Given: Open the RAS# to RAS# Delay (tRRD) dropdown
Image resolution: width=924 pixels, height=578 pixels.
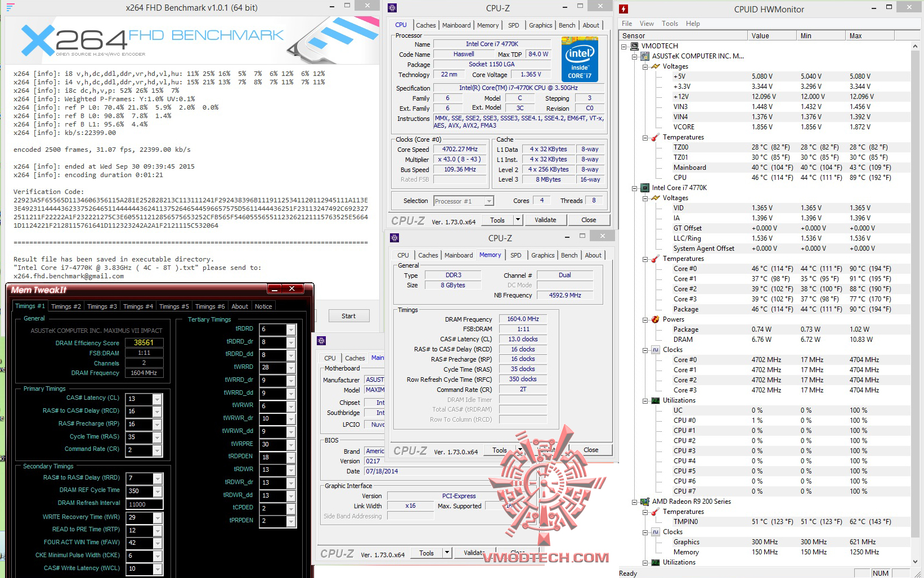Looking at the screenshot, I should click(158, 478).
